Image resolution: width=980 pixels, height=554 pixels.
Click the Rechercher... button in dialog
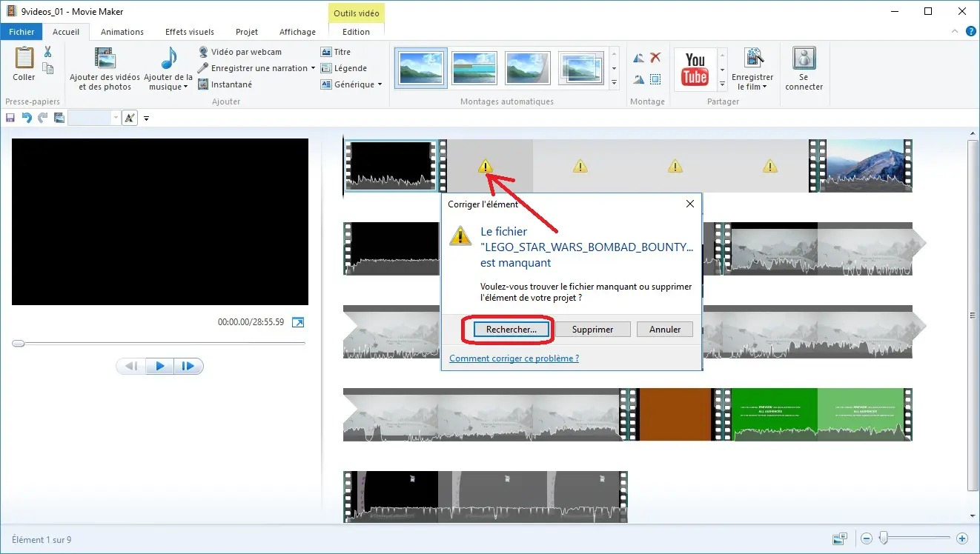[511, 330]
